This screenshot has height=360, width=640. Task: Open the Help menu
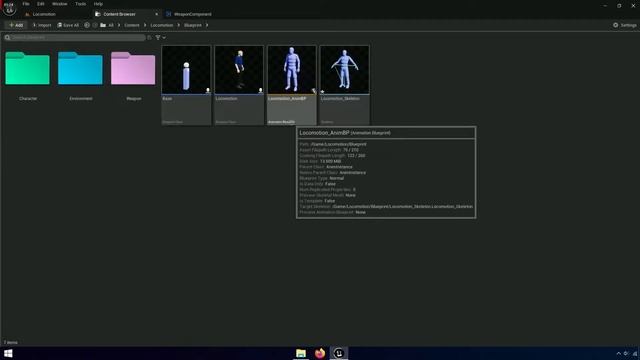point(98,4)
